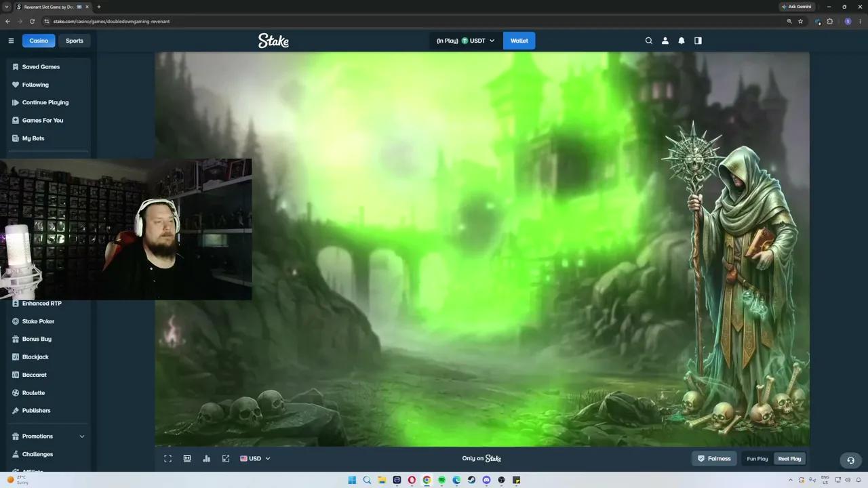Enter fullscreen game mode
Screen dimensions: 868x488
coord(168,459)
